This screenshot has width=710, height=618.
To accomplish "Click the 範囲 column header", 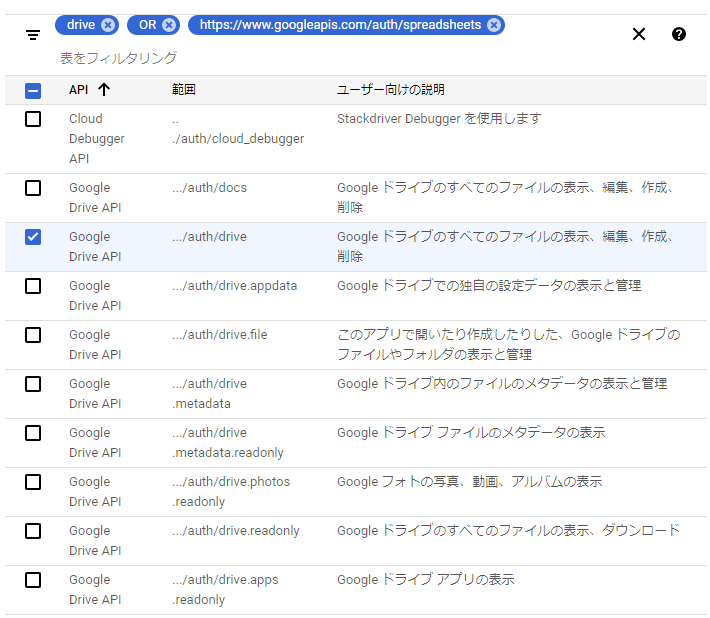I will click(183, 90).
